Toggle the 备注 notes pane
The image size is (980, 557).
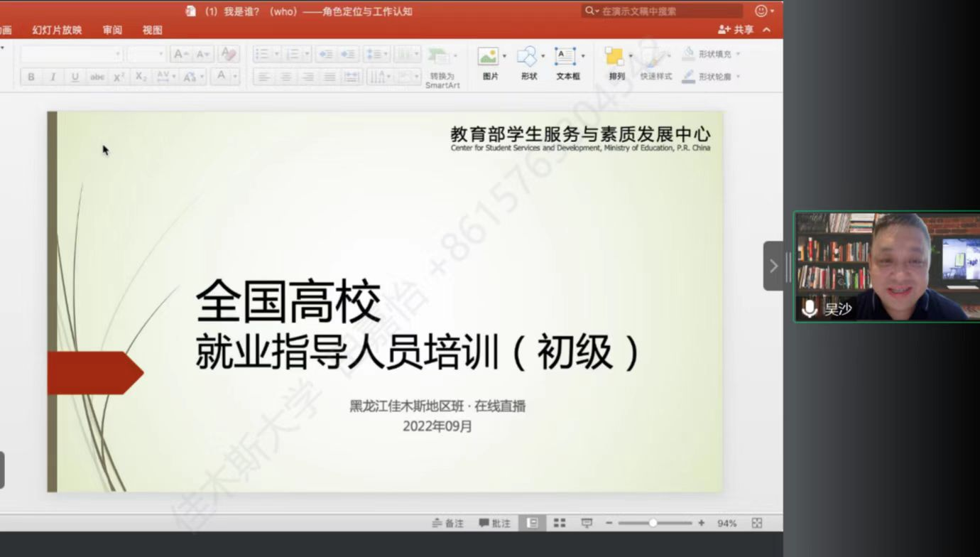[x=448, y=523]
